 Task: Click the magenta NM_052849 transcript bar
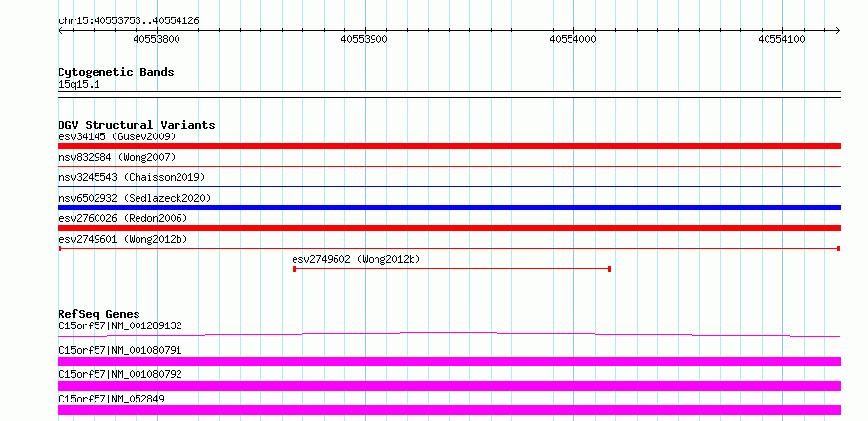point(449,410)
